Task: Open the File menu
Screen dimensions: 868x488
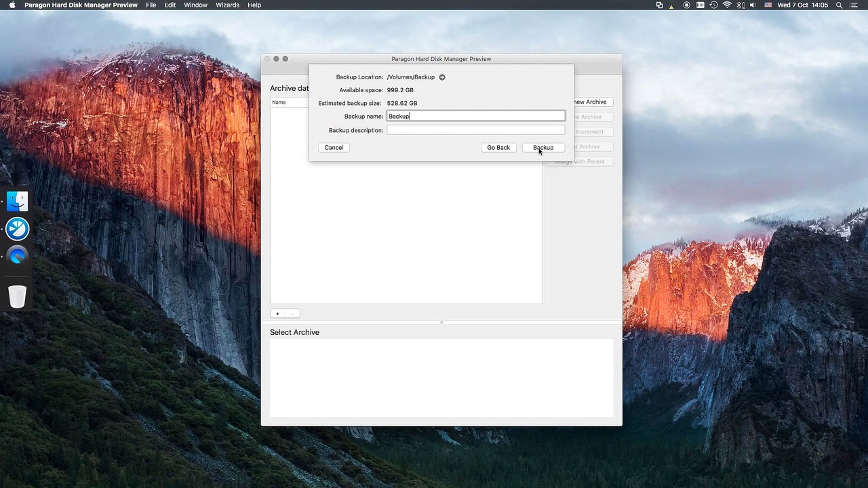Action: (151, 5)
